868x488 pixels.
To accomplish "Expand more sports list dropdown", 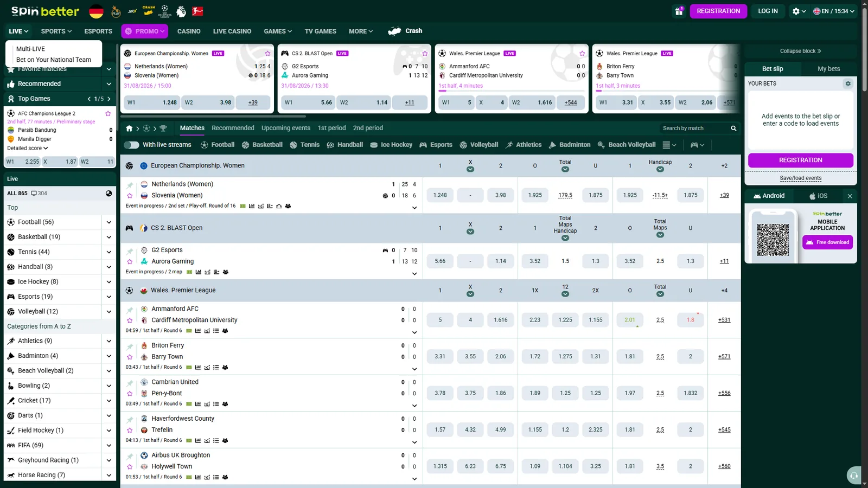I will tap(669, 145).
